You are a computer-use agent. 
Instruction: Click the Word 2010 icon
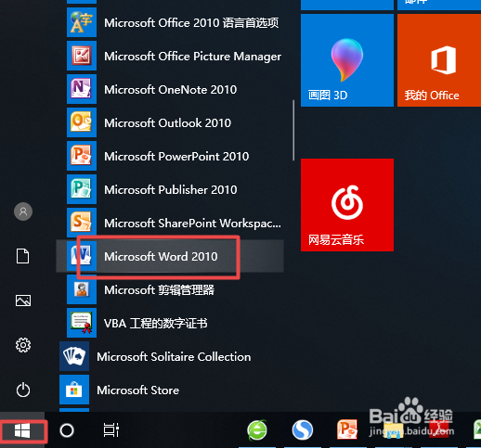point(82,256)
